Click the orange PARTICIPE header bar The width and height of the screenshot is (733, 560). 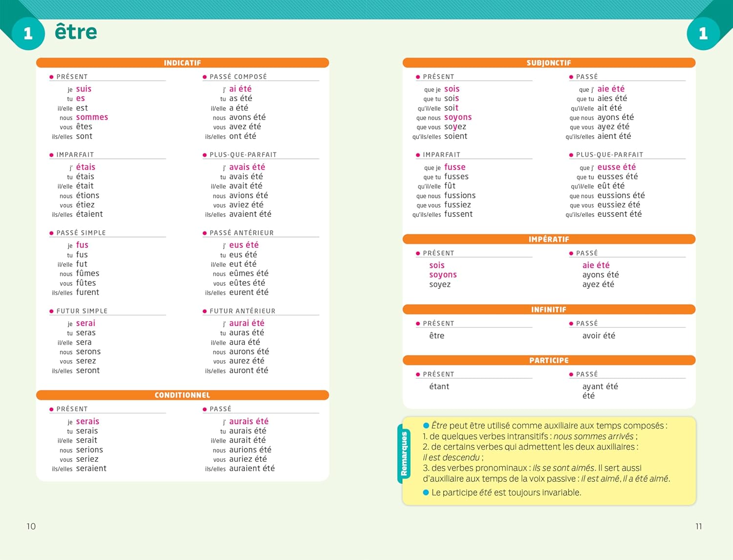[x=549, y=360]
